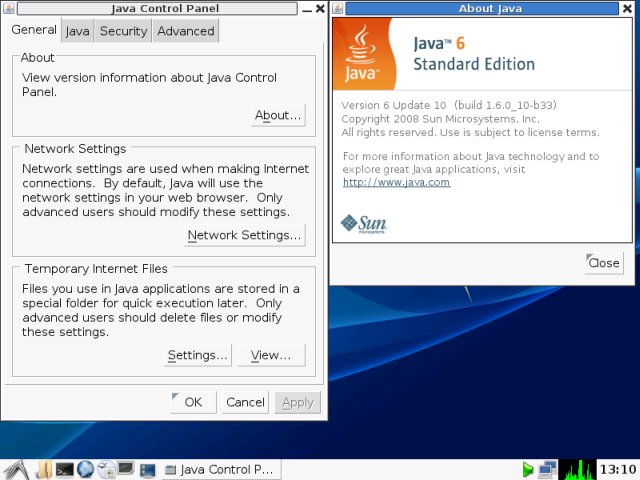Screen dimensions: 640x480
Task: Open the start menu in the taskbar
Action: (x=14, y=469)
